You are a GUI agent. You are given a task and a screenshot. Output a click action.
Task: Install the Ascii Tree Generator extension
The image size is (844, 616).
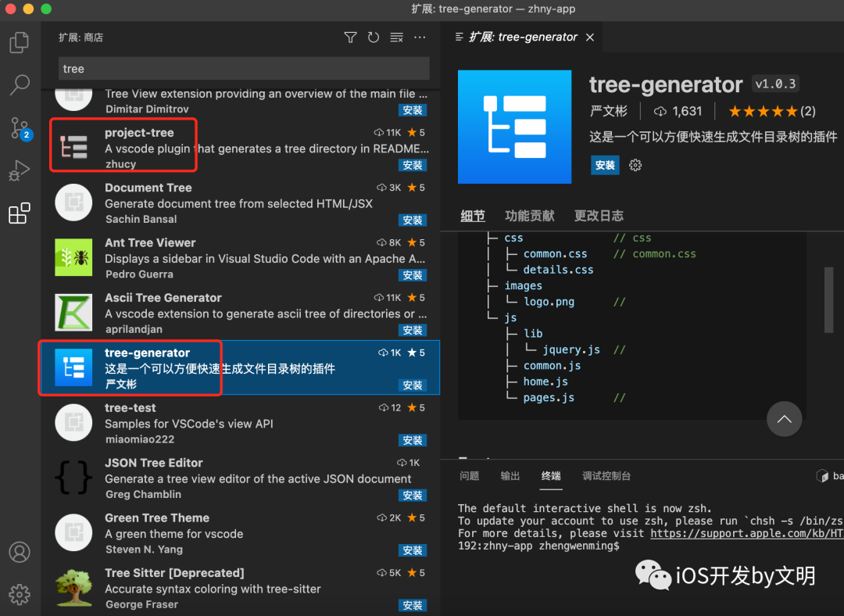pos(413,330)
